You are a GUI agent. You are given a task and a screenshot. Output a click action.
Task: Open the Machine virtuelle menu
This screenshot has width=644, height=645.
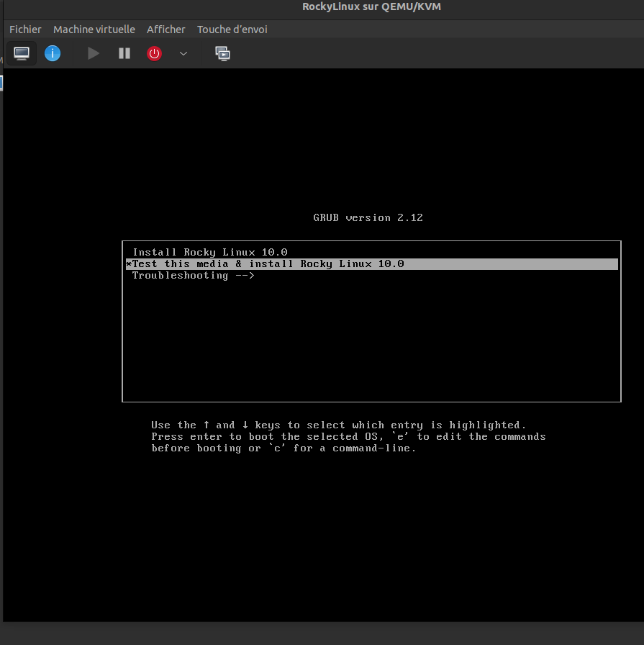point(94,30)
